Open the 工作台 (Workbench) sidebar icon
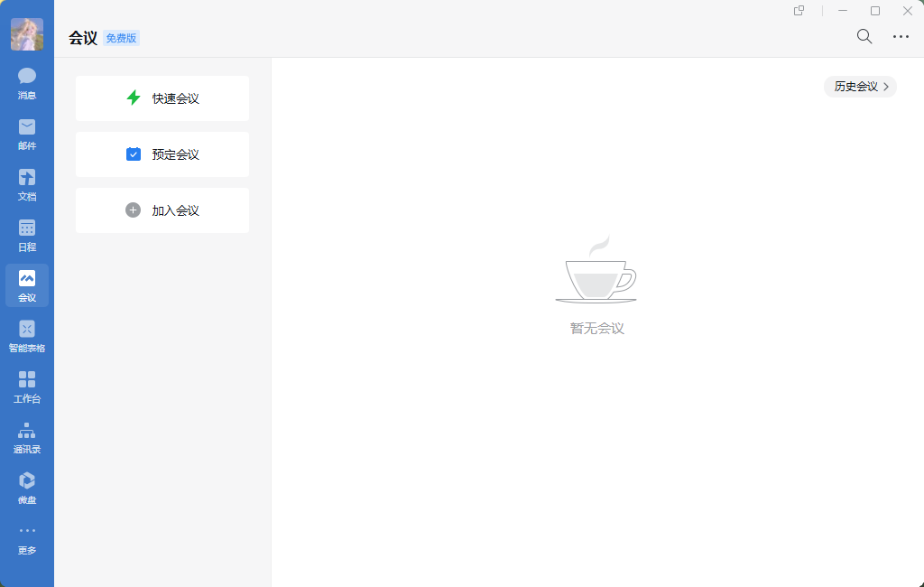Screen dimensions: 924x587 (26, 385)
